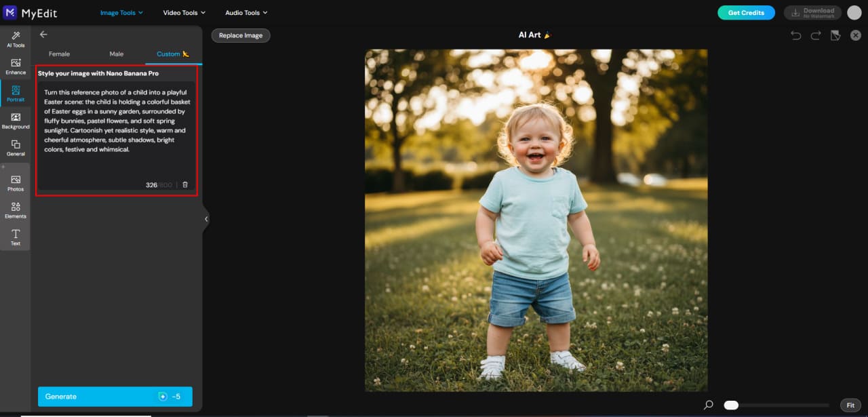Screen dimensions: 868x417
Task: Open the Photos panel
Action: (x=15, y=183)
